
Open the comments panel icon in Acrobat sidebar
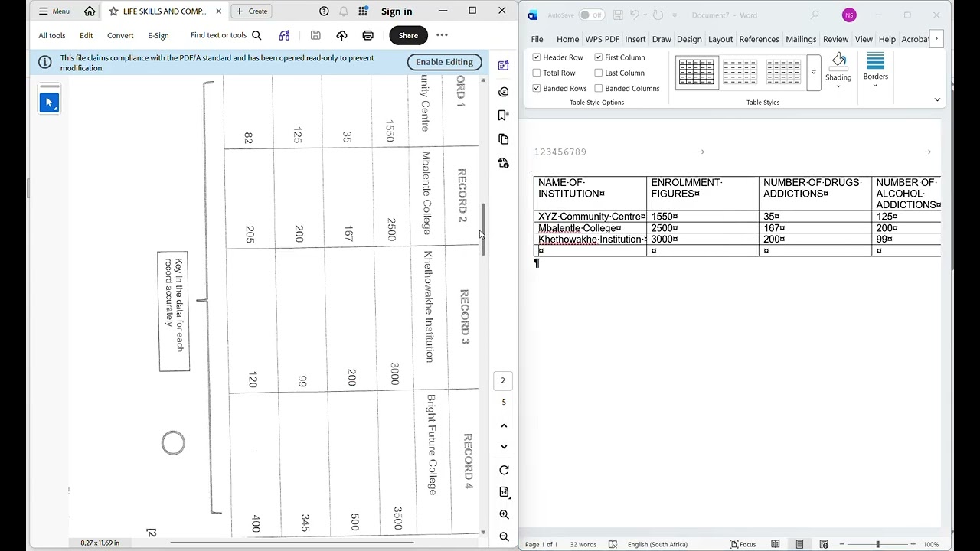point(503,92)
